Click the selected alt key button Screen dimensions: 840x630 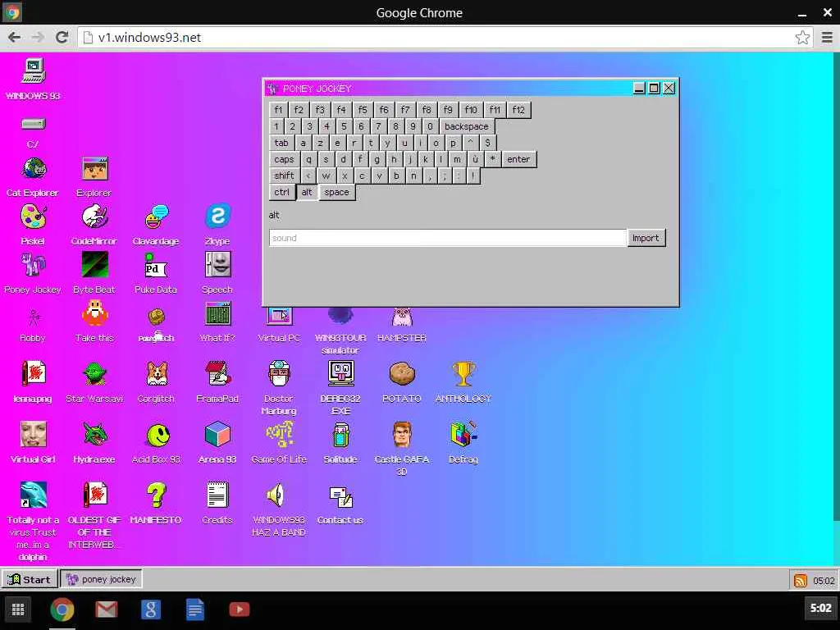(x=307, y=192)
